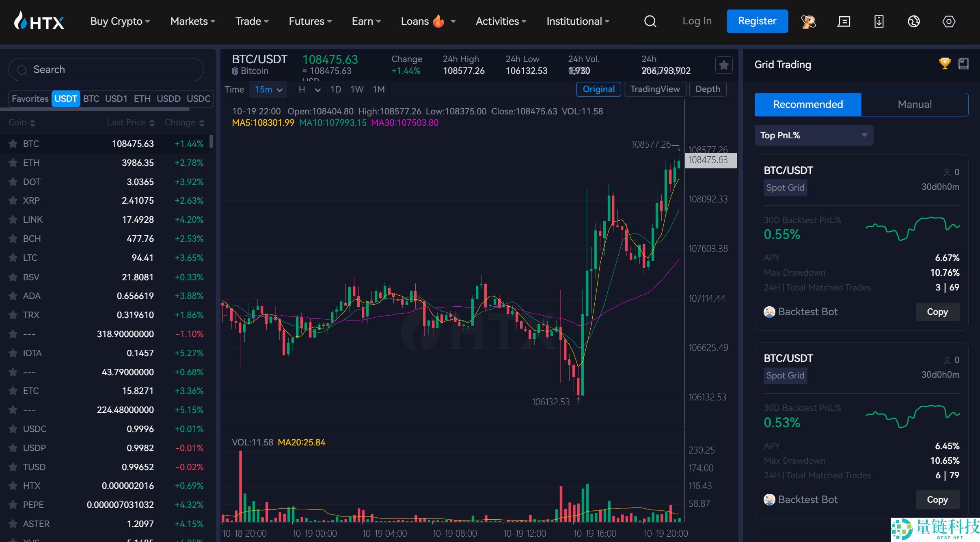Toggle favorite star for DOT row
The width and height of the screenshot is (980, 542).
(x=13, y=182)
